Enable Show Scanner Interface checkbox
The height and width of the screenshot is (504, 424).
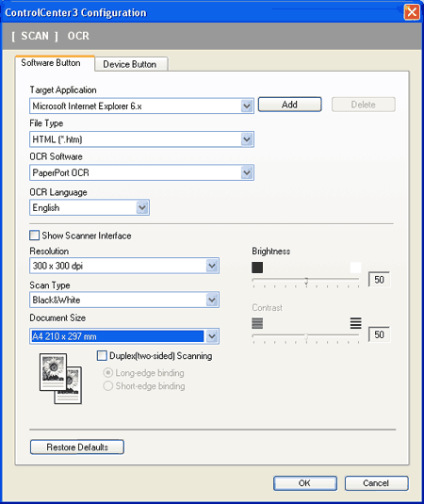35,236
